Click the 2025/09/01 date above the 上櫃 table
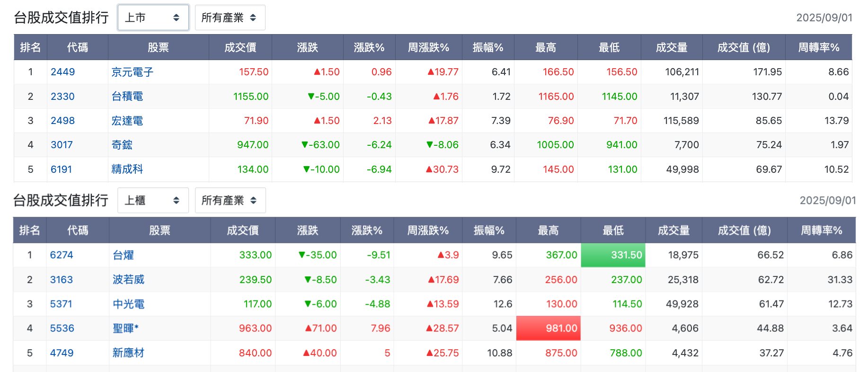The image size is (868, 372). pos(828,200)
